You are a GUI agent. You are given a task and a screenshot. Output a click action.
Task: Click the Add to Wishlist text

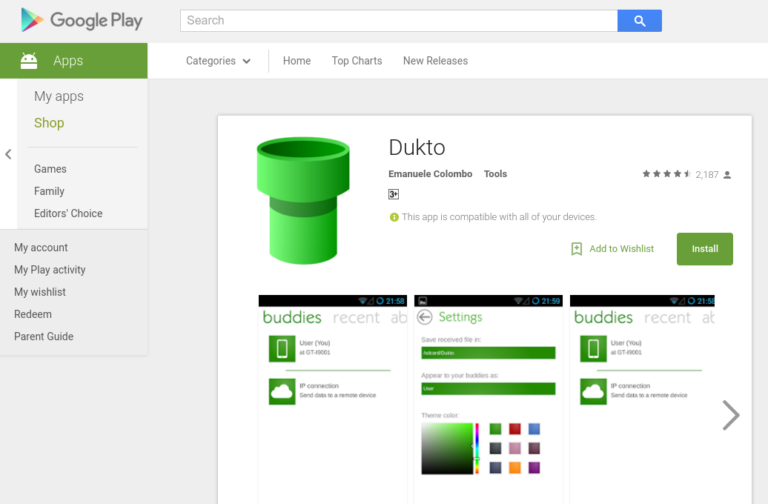pos(621,249)
